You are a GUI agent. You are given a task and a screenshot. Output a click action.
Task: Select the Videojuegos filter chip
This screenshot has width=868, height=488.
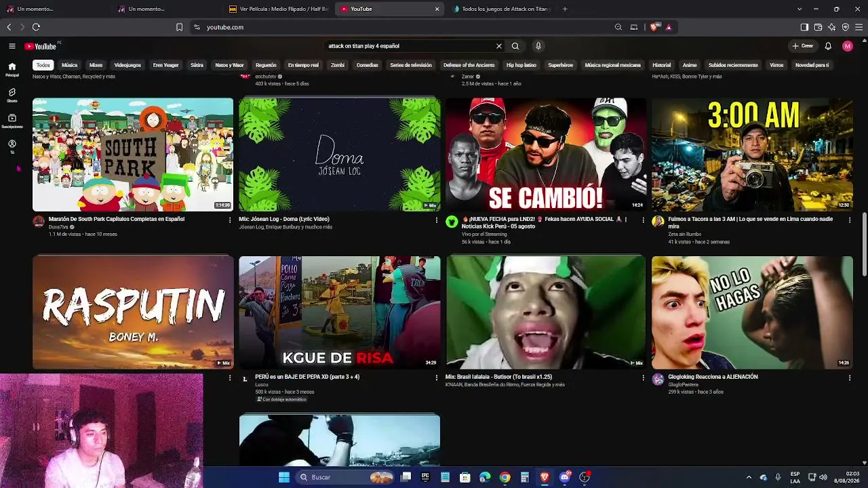[127, 65]
